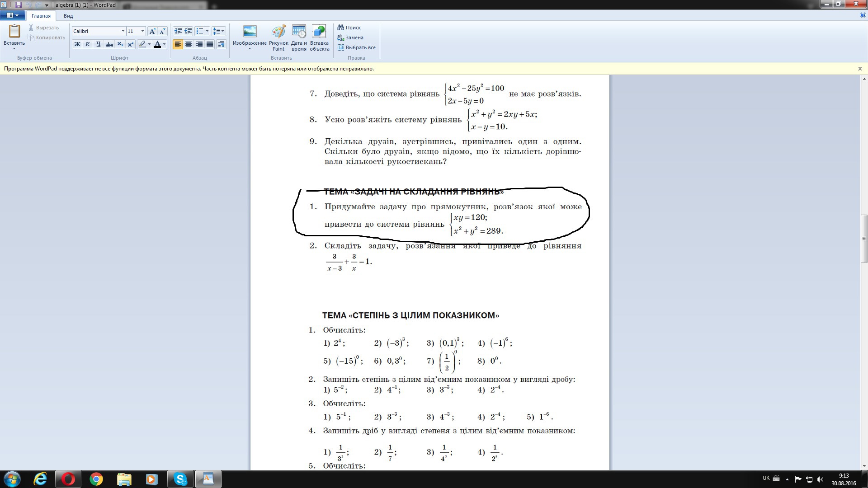Close the yellow format warning bar
868x488 pixels.
click(860, 69)
